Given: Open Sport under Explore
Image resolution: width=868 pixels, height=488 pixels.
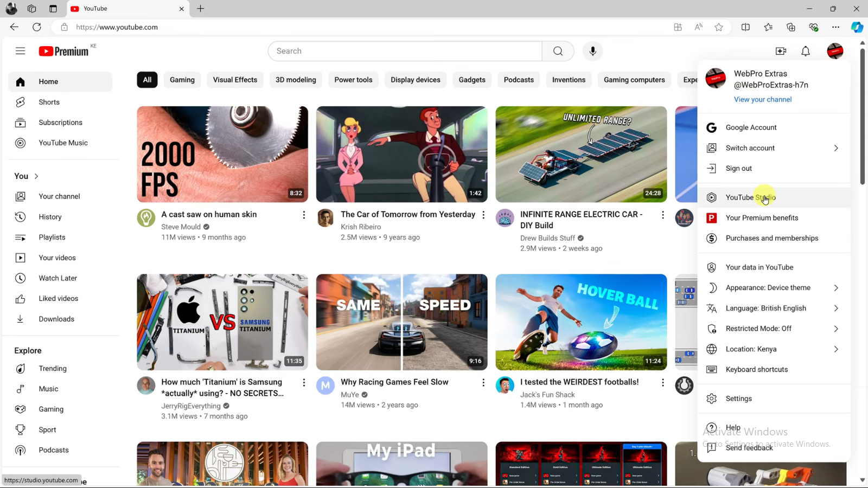Looking at the screenshot, I should click(60, 430).
